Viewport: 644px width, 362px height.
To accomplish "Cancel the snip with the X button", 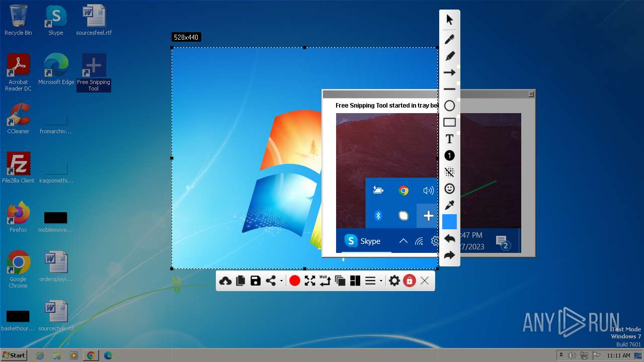I will (425, 281).
